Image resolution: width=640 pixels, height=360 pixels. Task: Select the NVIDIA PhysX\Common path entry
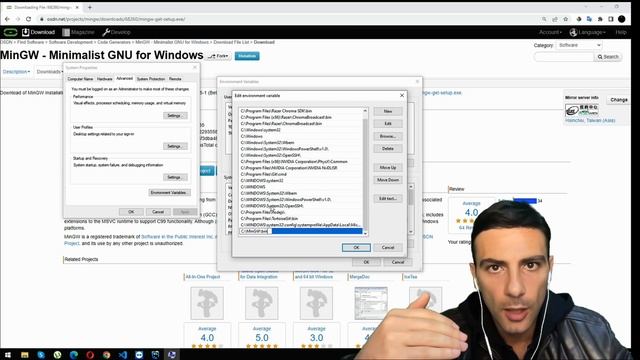(300, 162)
